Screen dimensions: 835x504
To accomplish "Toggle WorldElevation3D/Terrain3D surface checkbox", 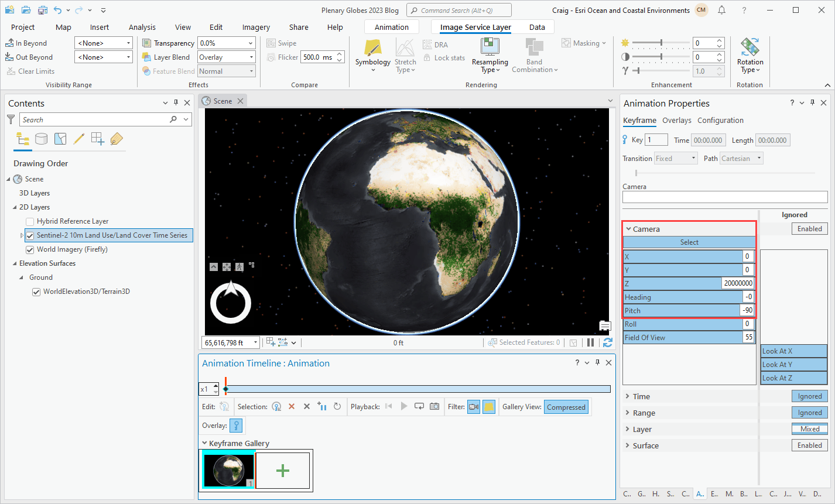I will [x=36, y=292].
